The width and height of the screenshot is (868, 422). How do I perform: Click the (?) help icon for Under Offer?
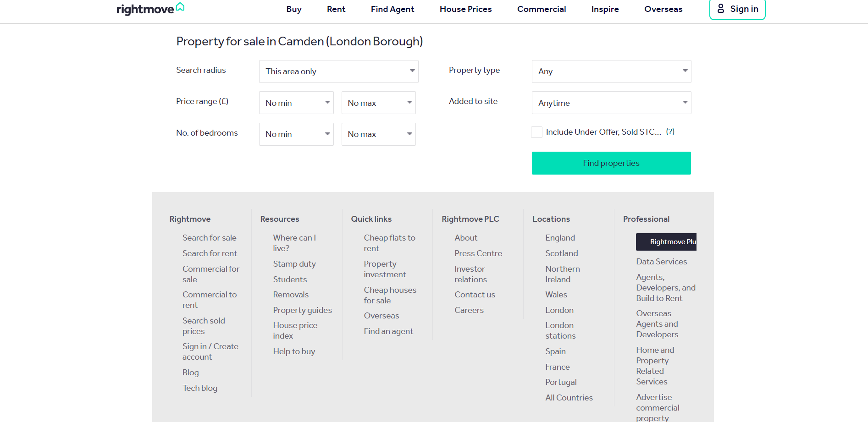[670, 132]
